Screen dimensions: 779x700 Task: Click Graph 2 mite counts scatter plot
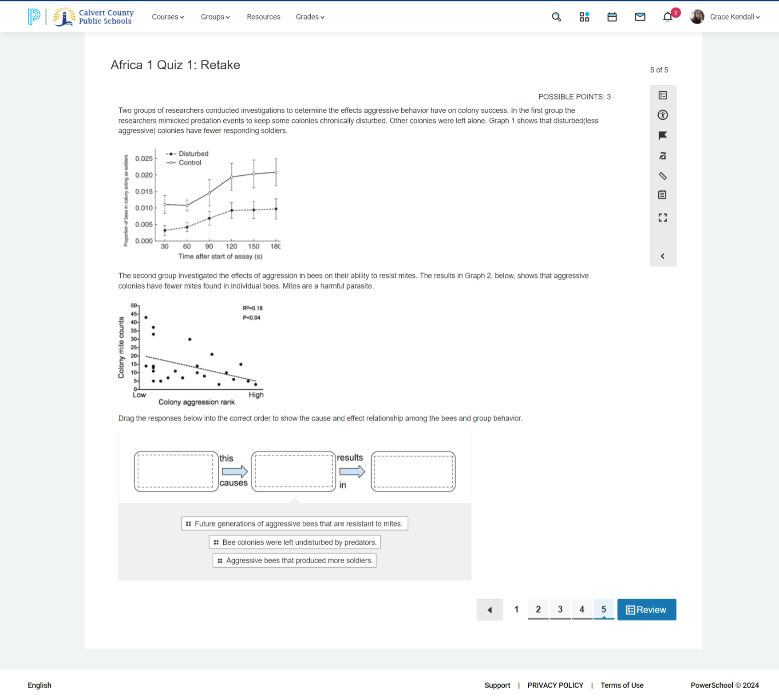(x=191, y=354)
